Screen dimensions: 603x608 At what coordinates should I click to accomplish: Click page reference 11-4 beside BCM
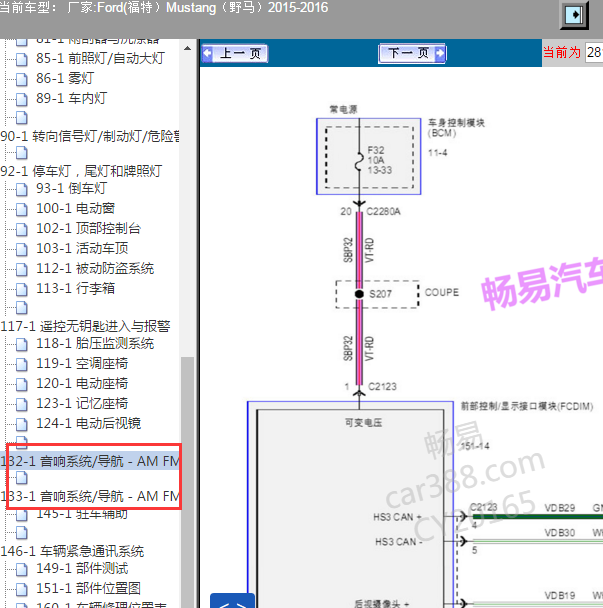point(437,153)
